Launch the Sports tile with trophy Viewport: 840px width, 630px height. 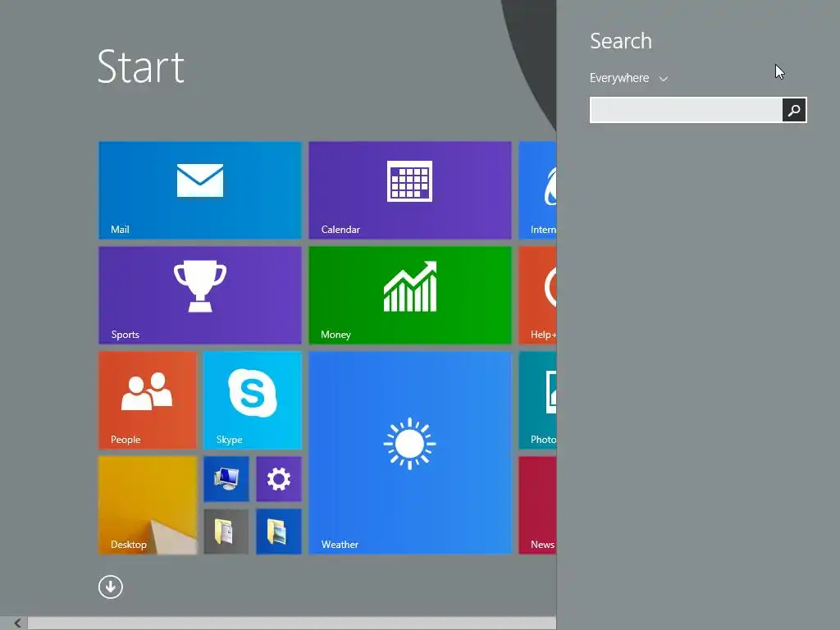[200, 295]
